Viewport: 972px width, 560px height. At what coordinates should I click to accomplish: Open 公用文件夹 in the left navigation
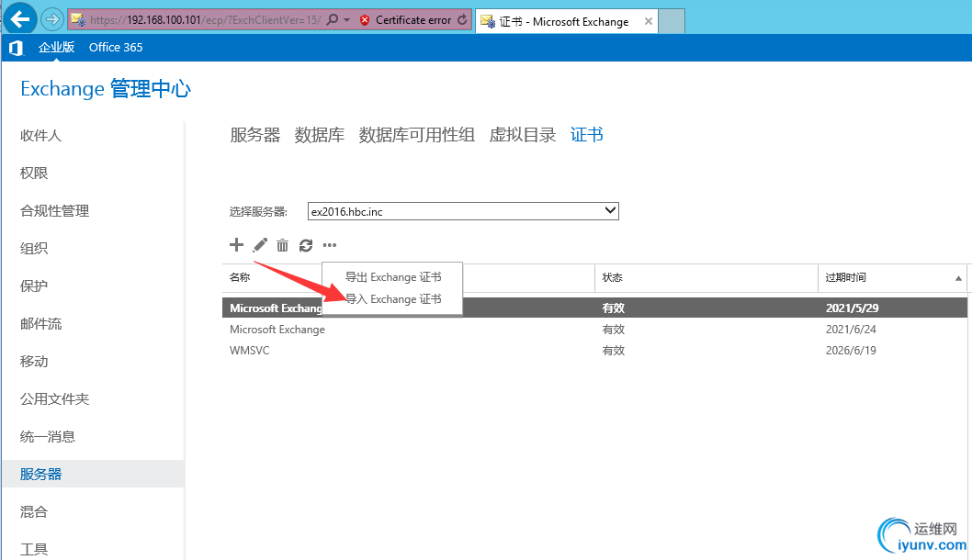coord(54,399)
